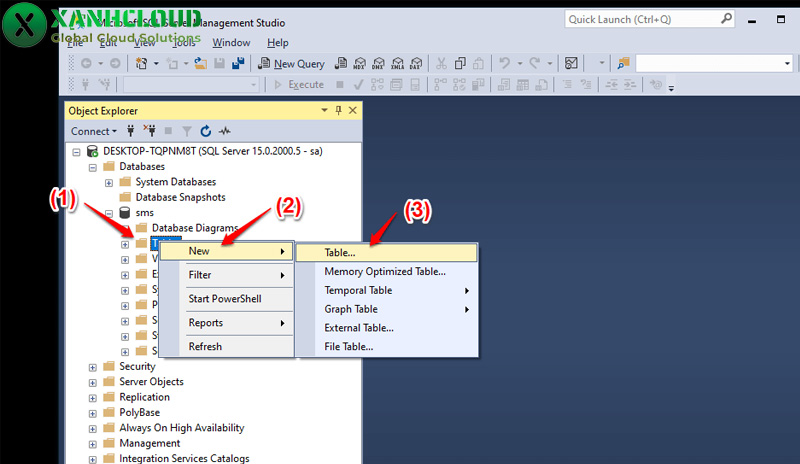Image resolution: width=800 pixels, height=464 pixels.
Task: Collapse the DESKTOP-TQPNM8T server node
Action: (x=77, y=152)
